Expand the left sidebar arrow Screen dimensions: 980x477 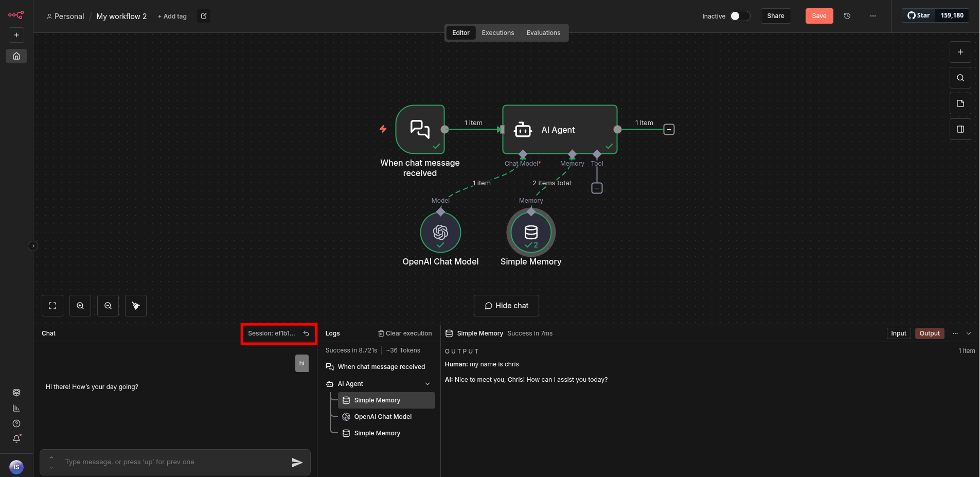click(x=33, y=246)
